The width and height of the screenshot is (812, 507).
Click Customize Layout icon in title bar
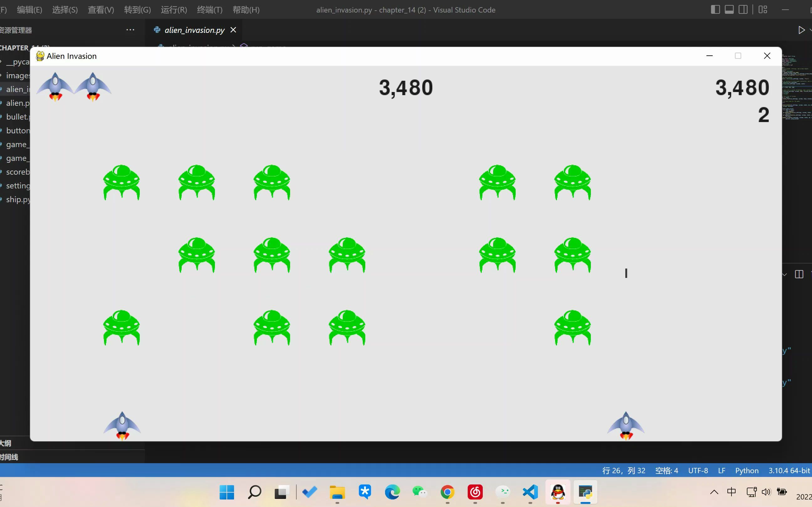pos(763,9)
